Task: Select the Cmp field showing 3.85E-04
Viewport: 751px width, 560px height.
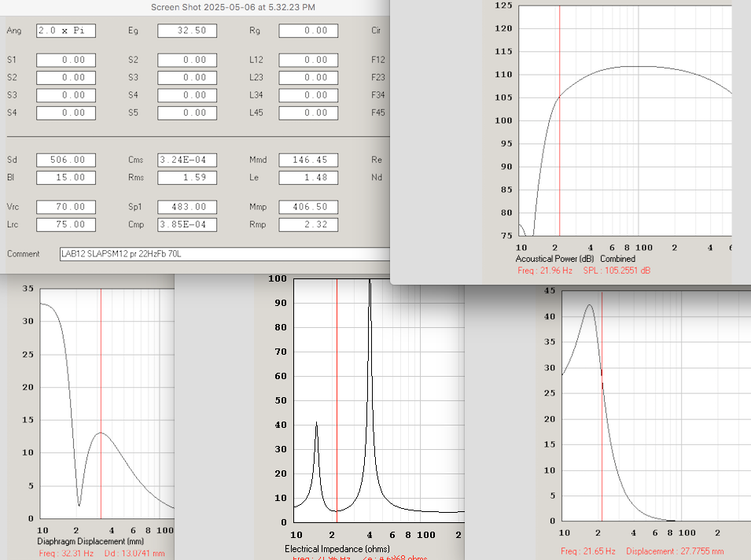Action: [187, 225]
